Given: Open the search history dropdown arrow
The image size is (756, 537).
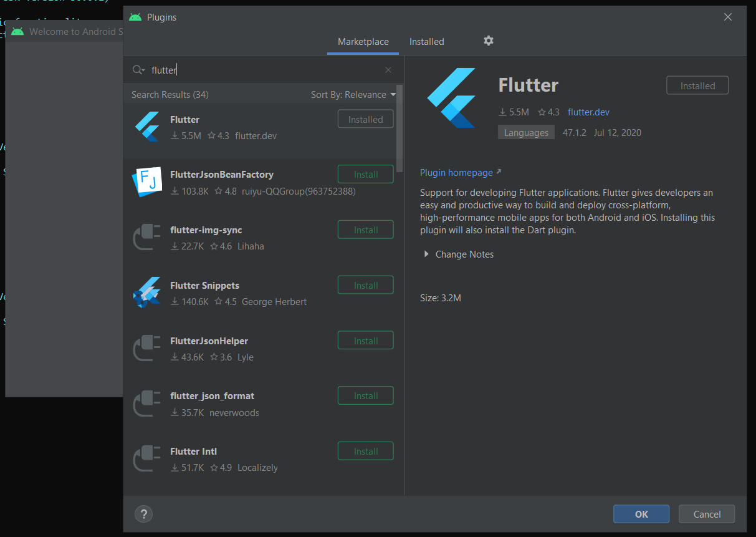Looking at the screenshot, I should [144, 70].
